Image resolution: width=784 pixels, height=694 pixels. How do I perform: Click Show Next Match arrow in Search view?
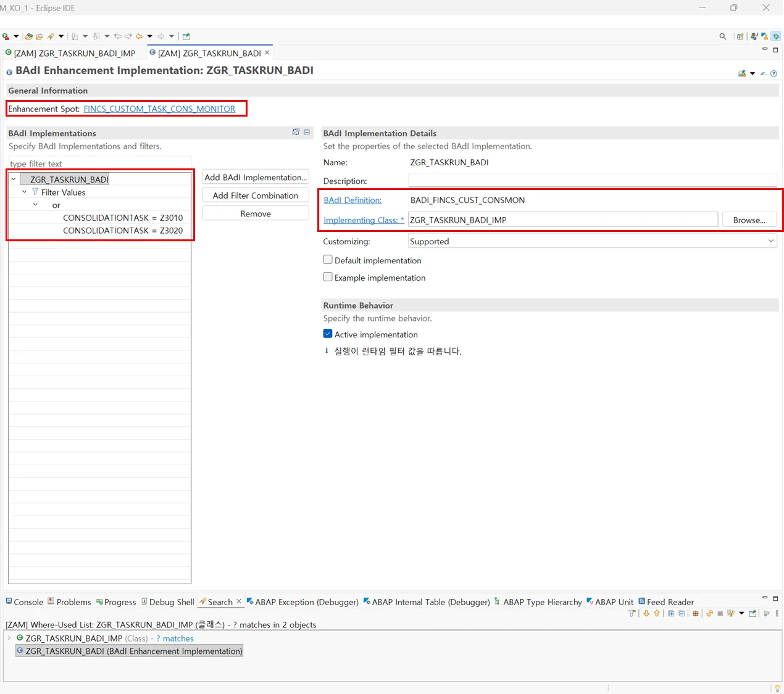coord(646,613)
